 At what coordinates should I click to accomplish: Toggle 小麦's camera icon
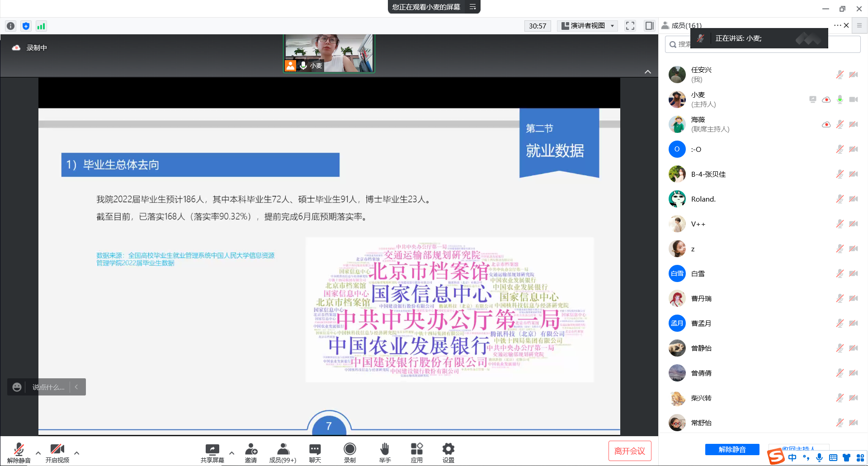[854, 99]
